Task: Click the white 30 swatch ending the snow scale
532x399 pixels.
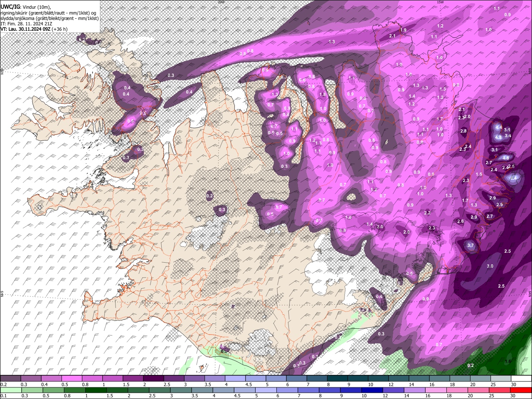Action: (x=520, y=379)
